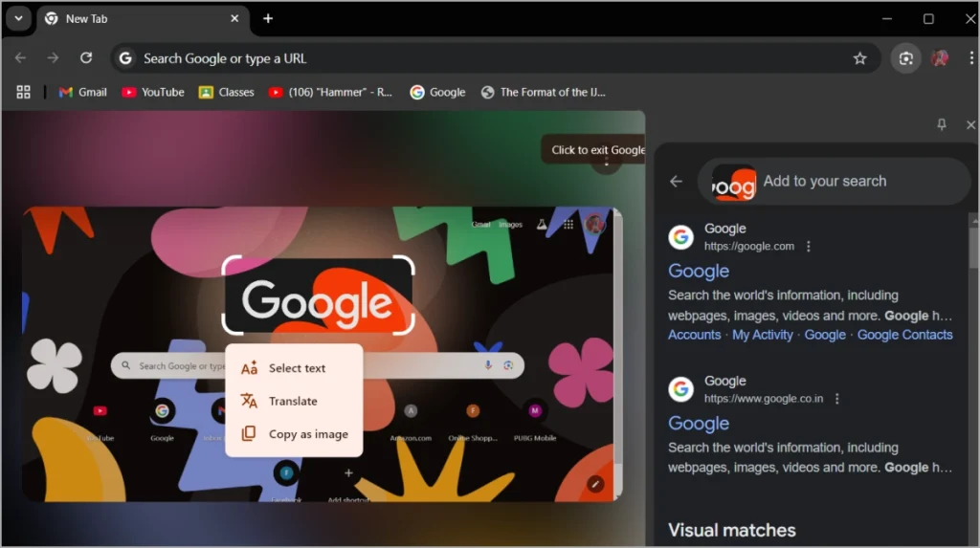Open the Chrome profile avatar
The height and width of the screenshot is (548, 980).
pos(940,58)
